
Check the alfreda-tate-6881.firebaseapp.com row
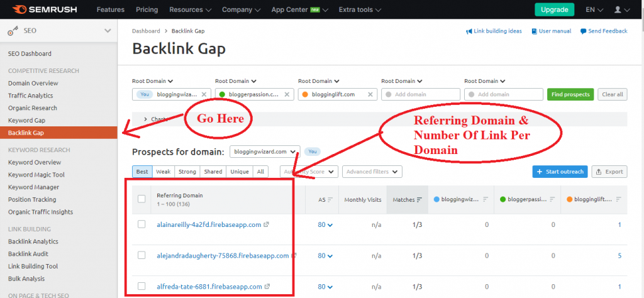click(x=142, y=286)
